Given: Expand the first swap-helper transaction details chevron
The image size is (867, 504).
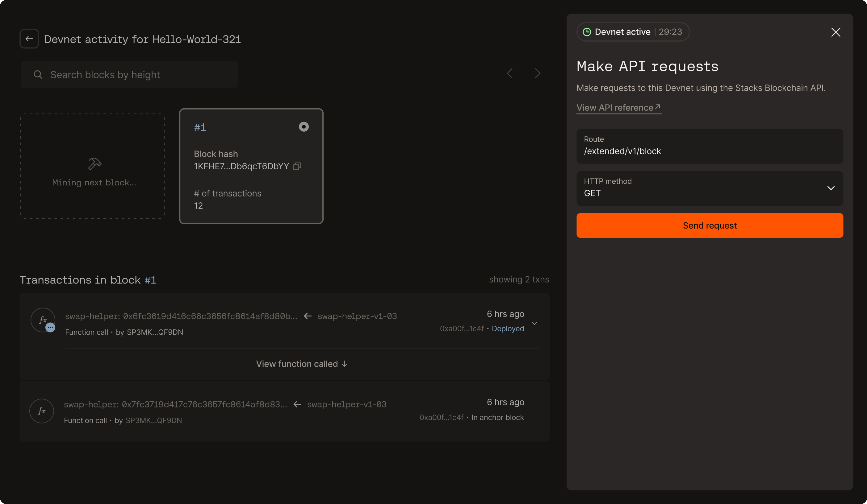Looking at the screenshot, I should [x=534, y=323].
